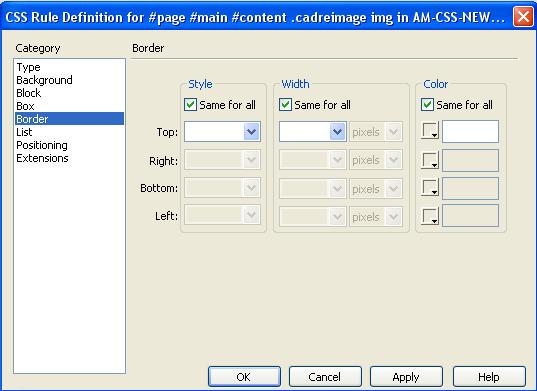
Task: Click the Right width units pixels dropdown
Action: [376, 160]
